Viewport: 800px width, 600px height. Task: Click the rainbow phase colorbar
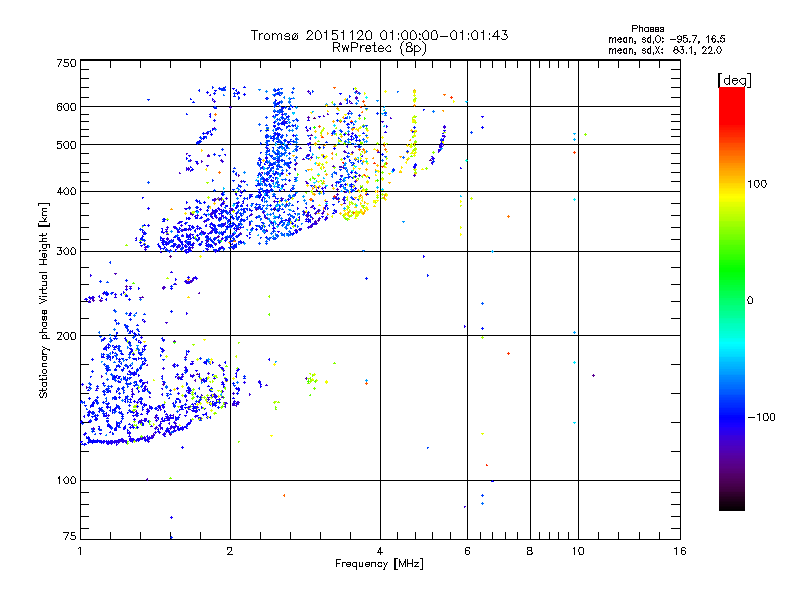732,298
